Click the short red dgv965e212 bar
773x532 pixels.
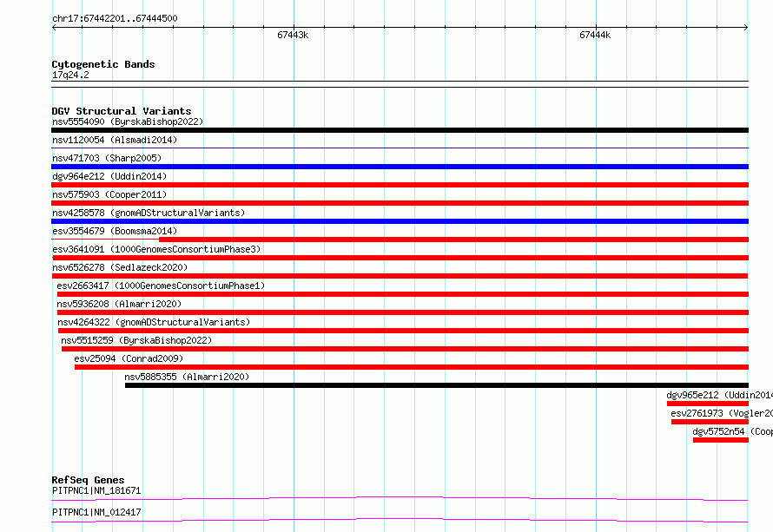pos(708,404)
